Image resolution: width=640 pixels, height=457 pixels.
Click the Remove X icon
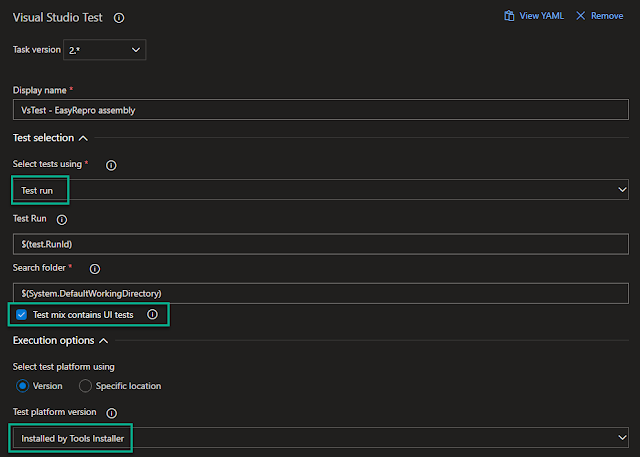[x=581, y=16]
